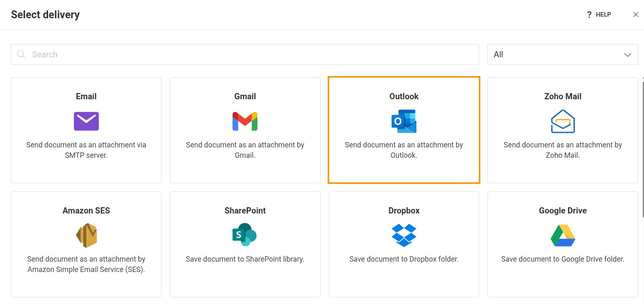Screen dimensions: 644x304
Task: Click the delivery list vertical scrollbar
Action: (643, 150)
